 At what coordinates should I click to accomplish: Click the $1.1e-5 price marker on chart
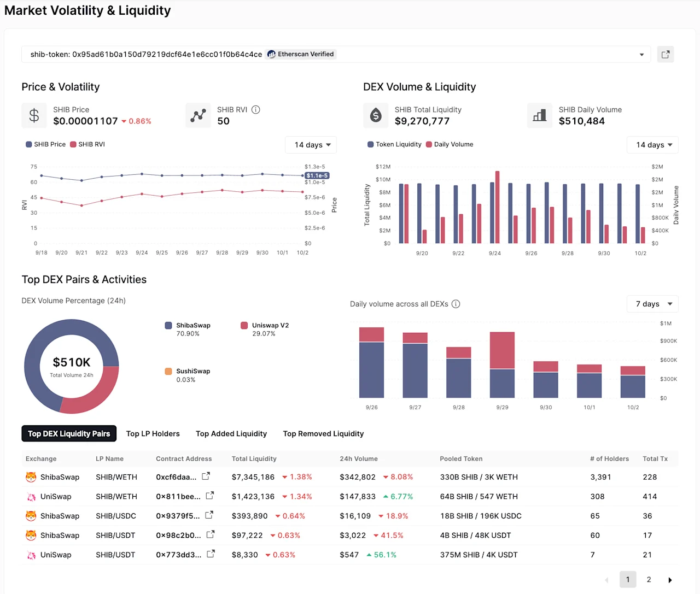coord(317,175)
